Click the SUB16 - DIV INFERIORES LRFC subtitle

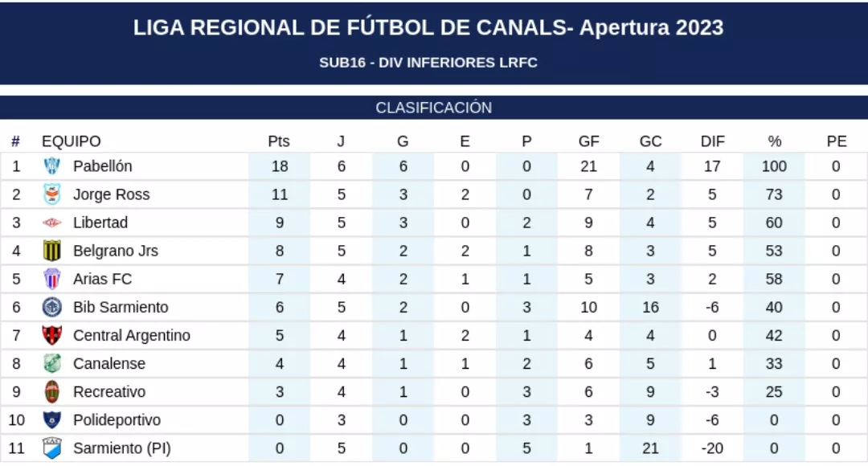pyautogui.click(x=428, y=63)
